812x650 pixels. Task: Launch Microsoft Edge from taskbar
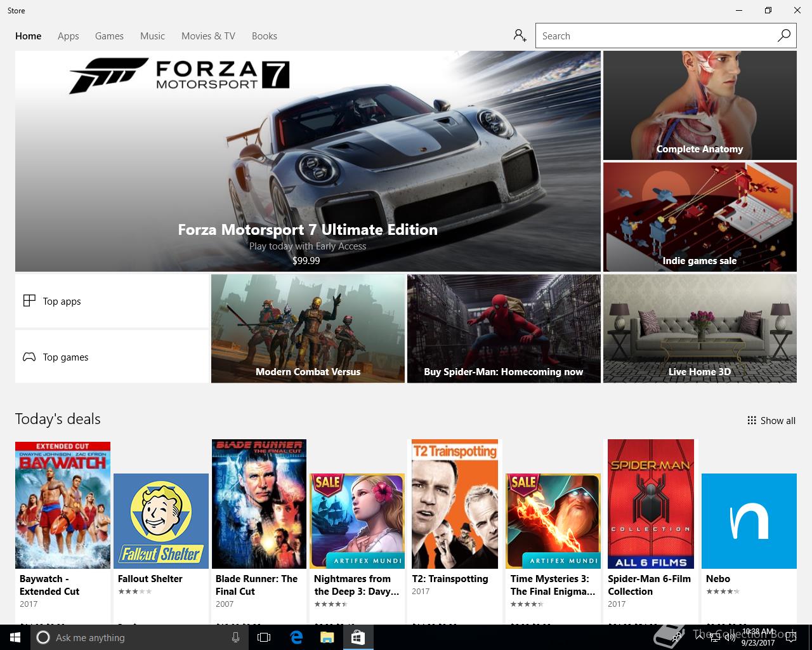click(296, 637)
